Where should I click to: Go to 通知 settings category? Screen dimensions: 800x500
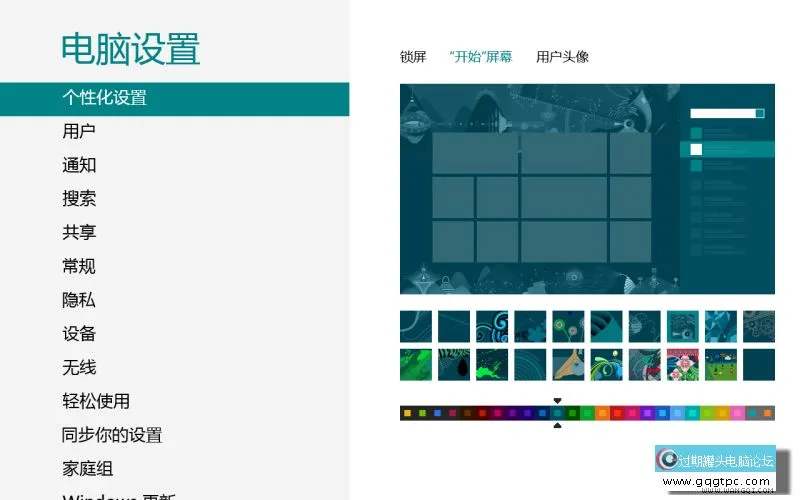click(x=79, y=165)
